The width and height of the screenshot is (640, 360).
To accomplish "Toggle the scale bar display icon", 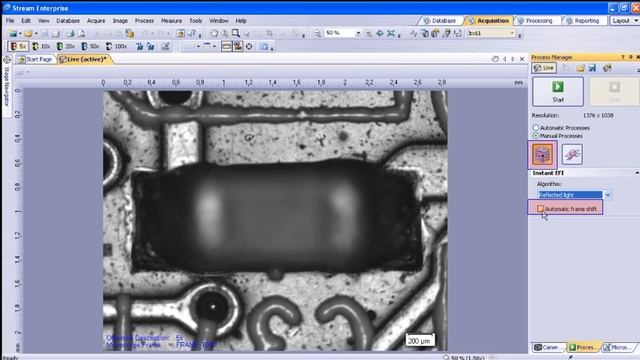I will pyautogui.click(x=227, y=47).
